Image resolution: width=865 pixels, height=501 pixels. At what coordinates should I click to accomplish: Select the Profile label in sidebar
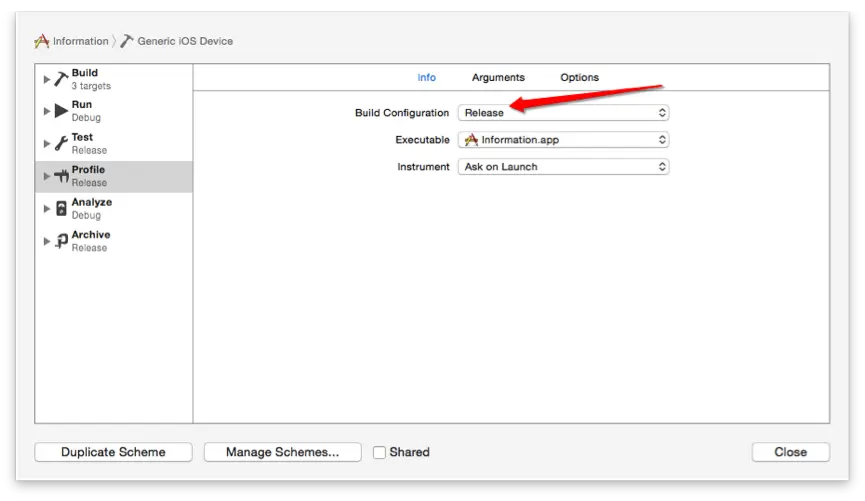(x=88, y=169)
